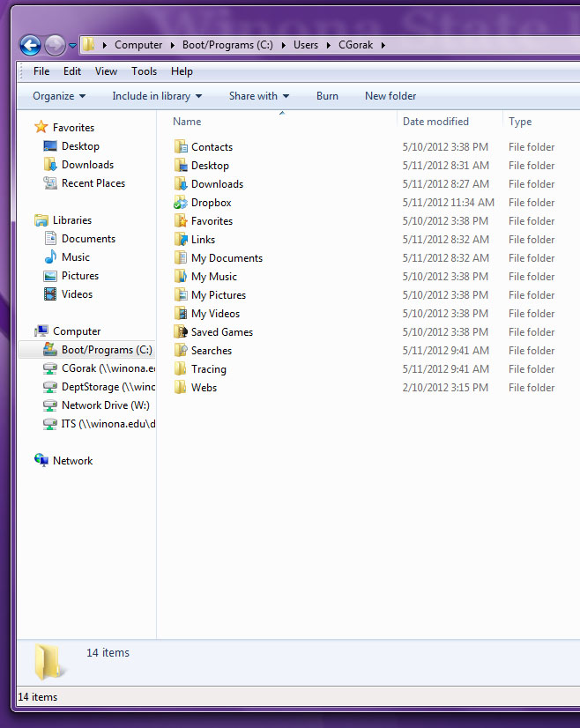
Task: Click the Burn button
Action: tap(327, 96)
